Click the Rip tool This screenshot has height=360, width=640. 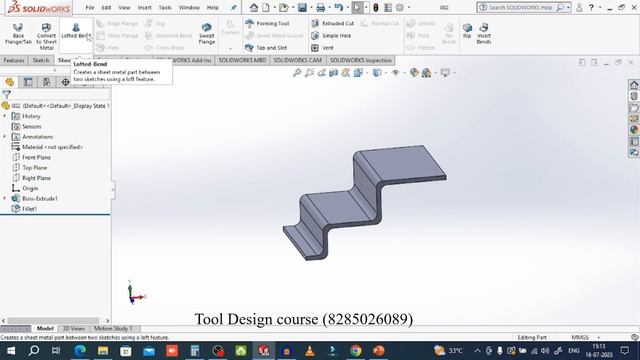pos(467,31)
